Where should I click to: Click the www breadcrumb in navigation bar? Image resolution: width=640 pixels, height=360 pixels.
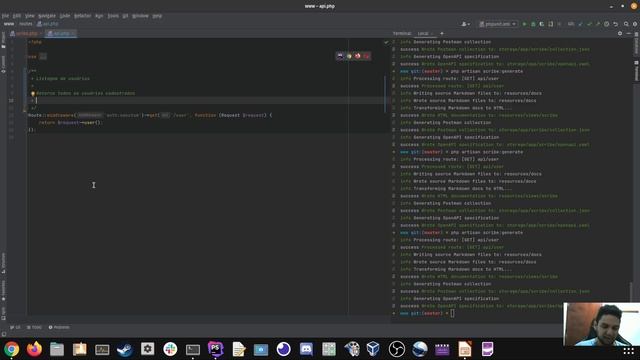point(9,24)
